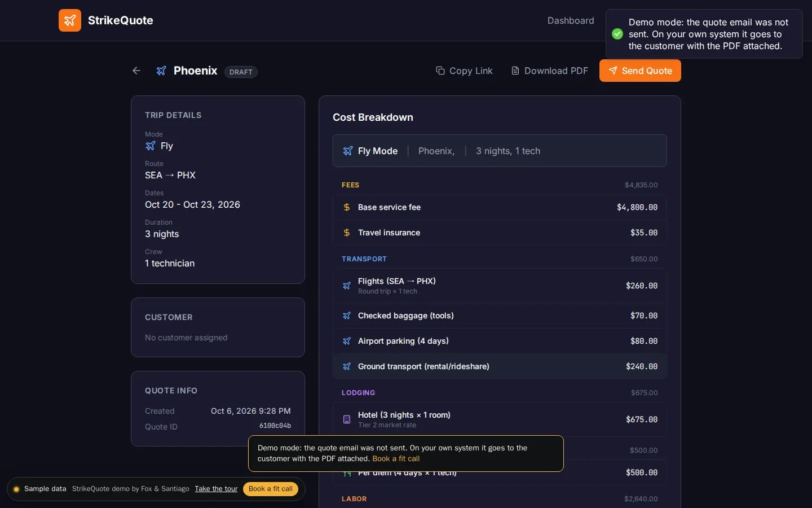Click the $35.00 Travel insurance amount
Image resolution: width=812 pixels, height=508 pixels.
click(644, 233)
